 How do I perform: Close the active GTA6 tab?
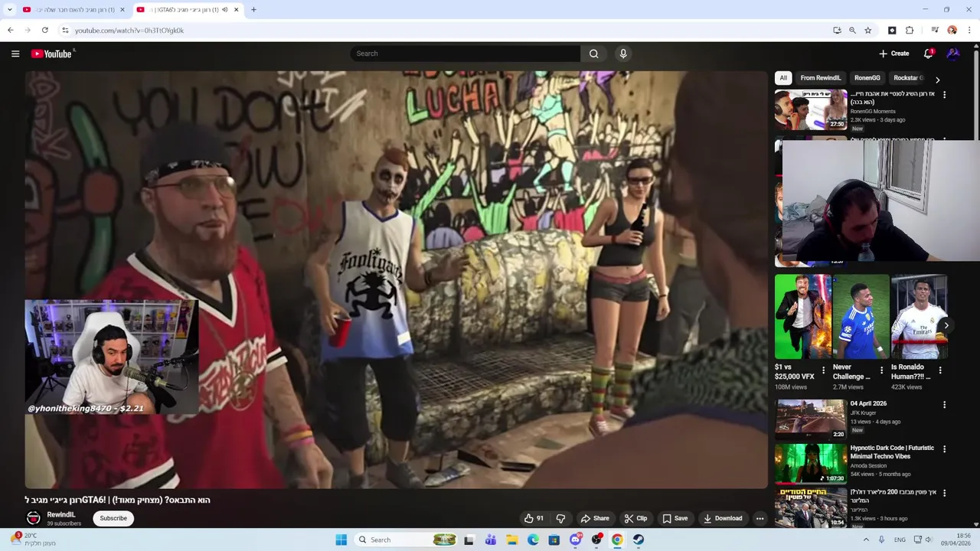click(236, 10)
